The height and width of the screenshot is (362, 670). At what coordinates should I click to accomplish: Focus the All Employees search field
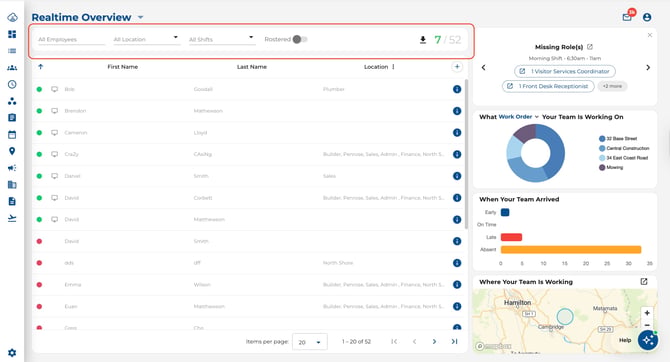(71, 39)
